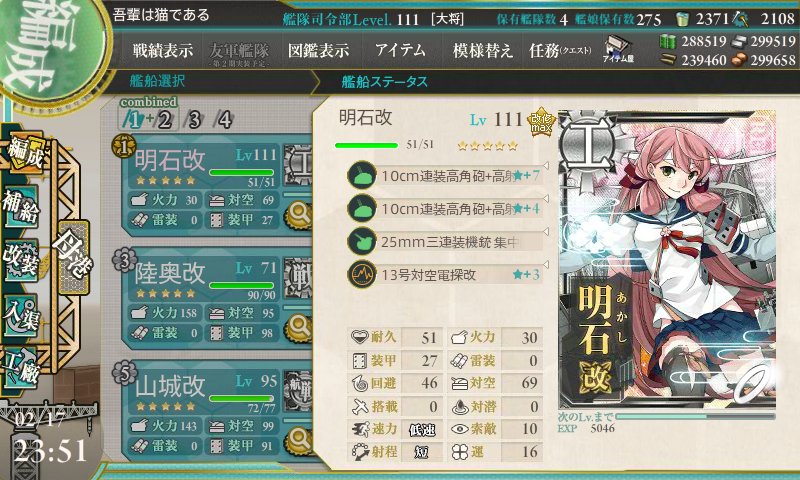
Task: Open the アイテム屋 item shop icon
Action: (x=618, y=49)
